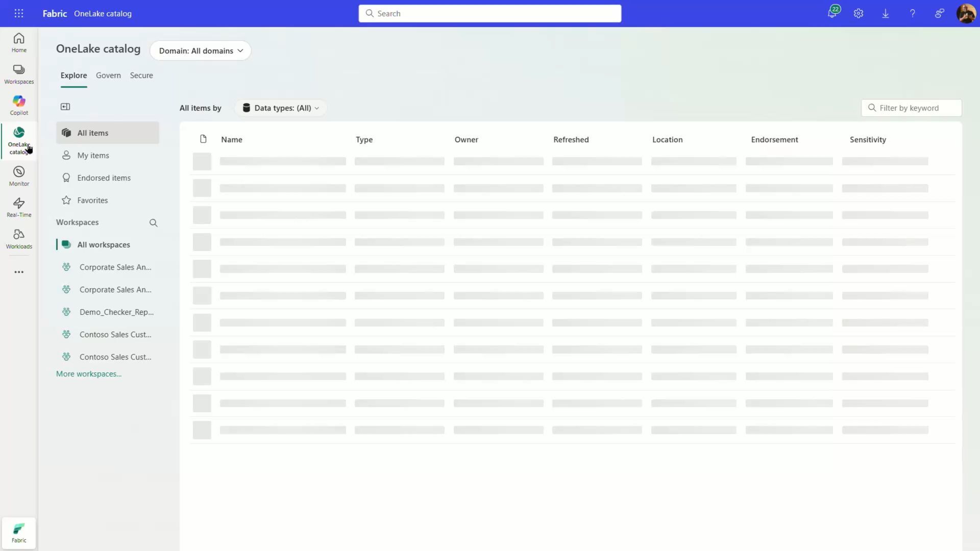Open the settings gear icon
The height and width of the screenshot is (551, 980).
pyautogui.click(x=859, y=14)
